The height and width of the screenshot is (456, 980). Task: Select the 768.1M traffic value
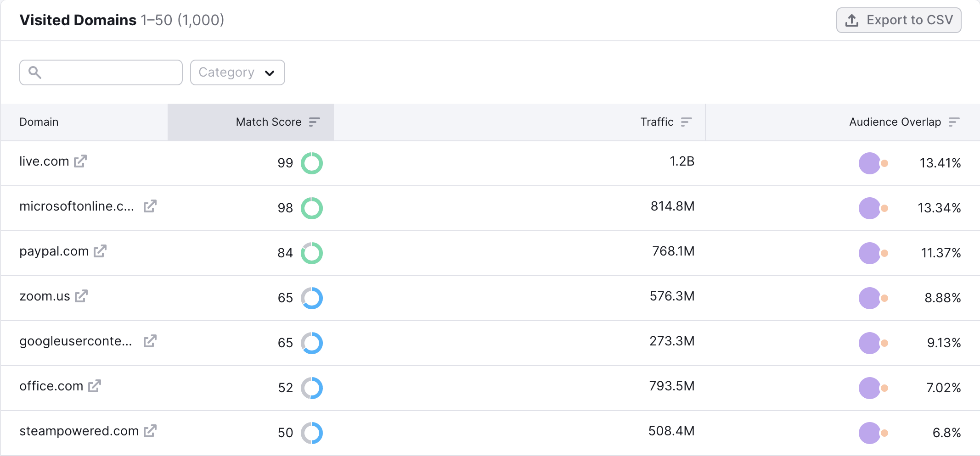(x=673, y=251)
